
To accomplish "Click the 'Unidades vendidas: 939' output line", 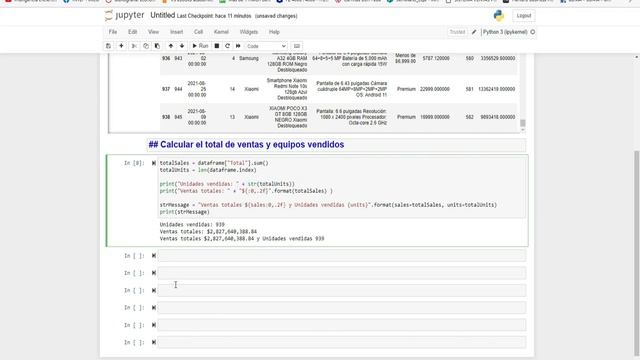I will [x=192, y=225].
